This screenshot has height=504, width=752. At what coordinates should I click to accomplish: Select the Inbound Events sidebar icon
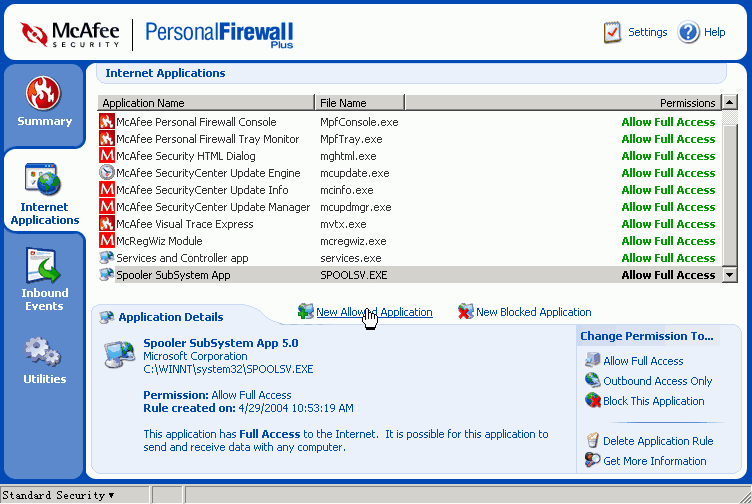click(x=44, y=265)
